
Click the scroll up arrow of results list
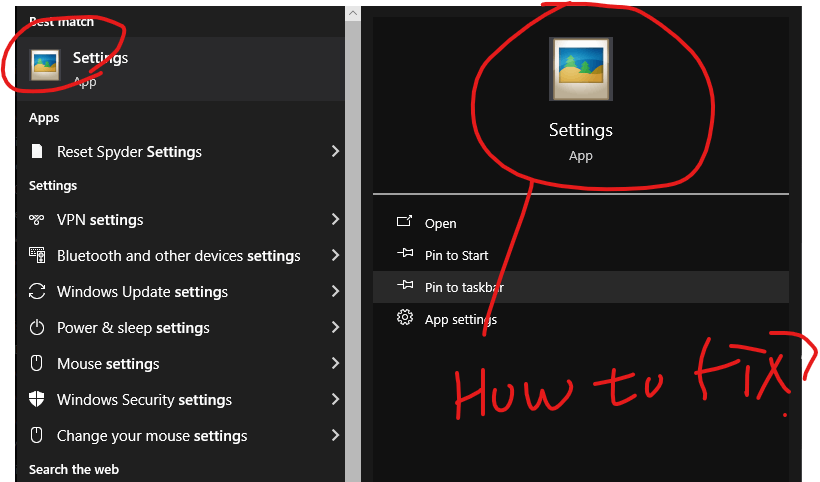353,14
